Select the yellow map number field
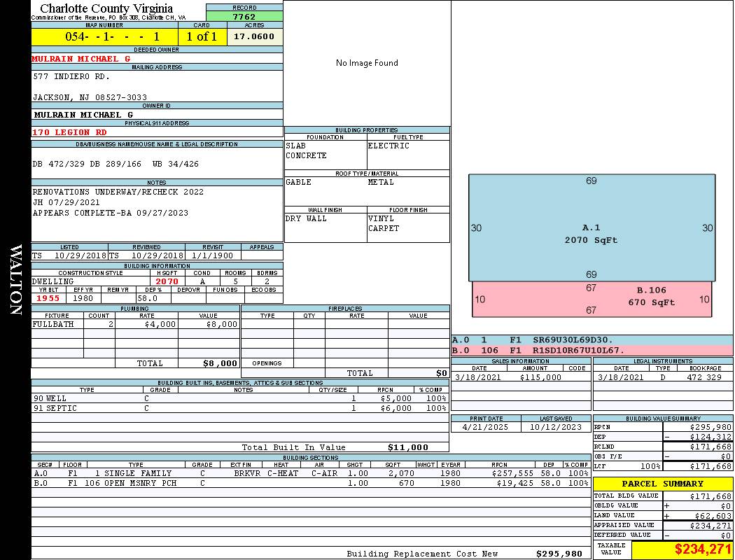The height and width of the screenshot is (560, 735). [104, 36]
